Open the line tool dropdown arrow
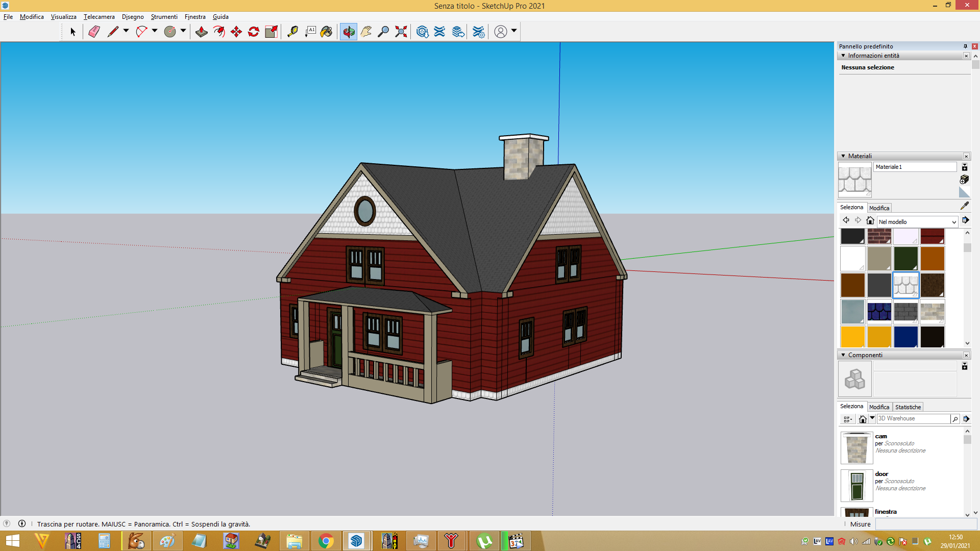Screen dimensions: 980x551 point(126,31)
